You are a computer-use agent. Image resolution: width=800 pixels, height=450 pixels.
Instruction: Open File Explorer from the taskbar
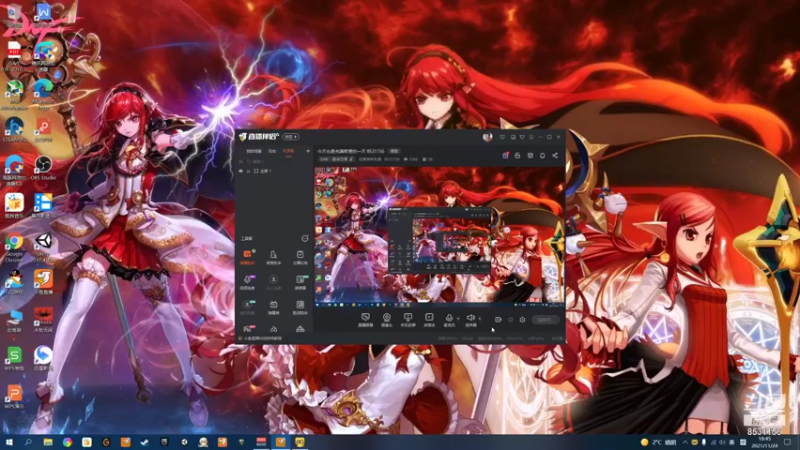(48, 442)
